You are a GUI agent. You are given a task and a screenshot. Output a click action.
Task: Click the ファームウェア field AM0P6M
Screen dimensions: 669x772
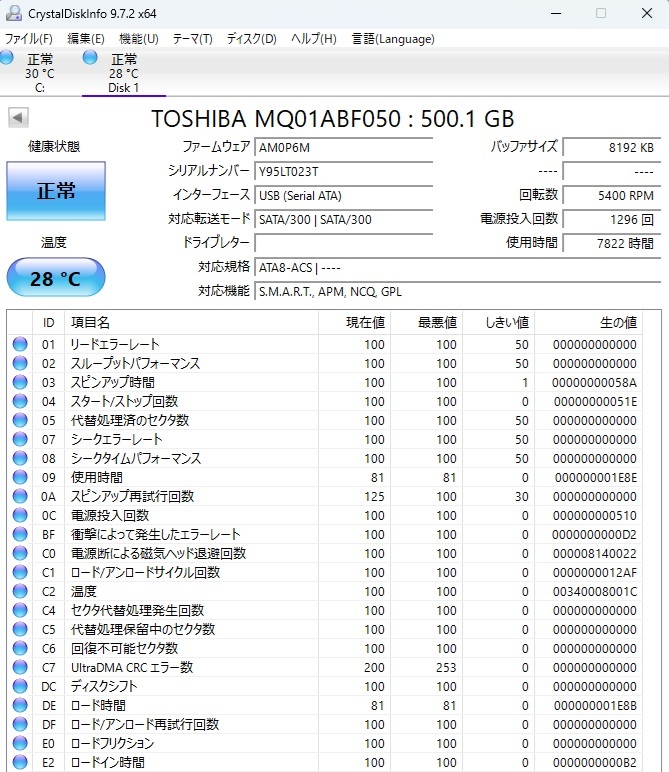344,147
